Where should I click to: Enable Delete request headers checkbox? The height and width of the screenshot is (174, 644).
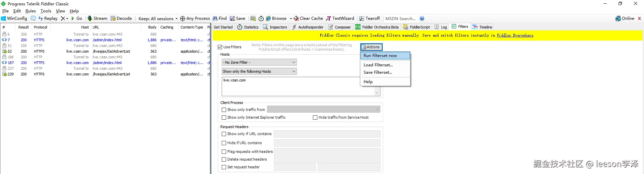pos(224,160)
